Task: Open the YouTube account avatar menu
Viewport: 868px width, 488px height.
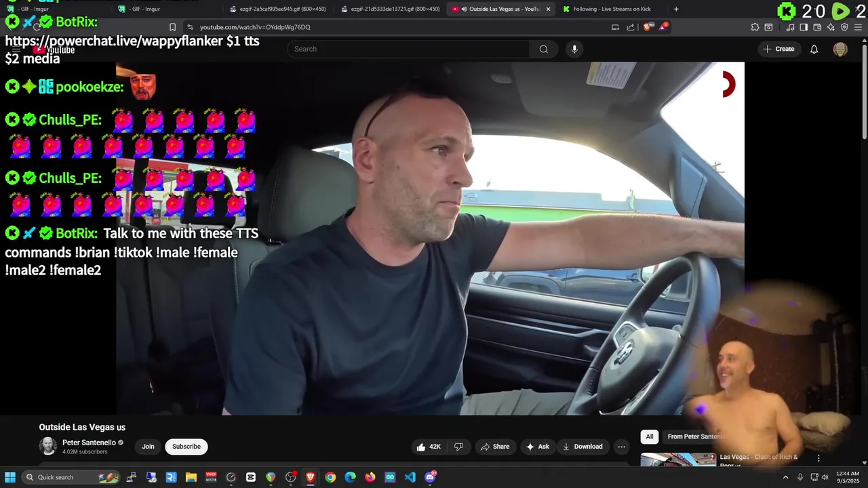Action: [840, 49]
